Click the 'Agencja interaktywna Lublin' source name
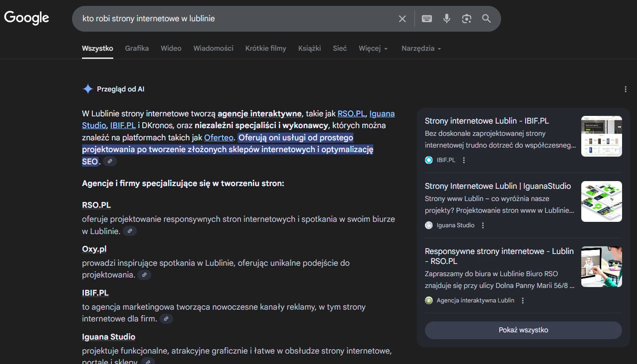 pyautogui.click(x=475, y=300)
